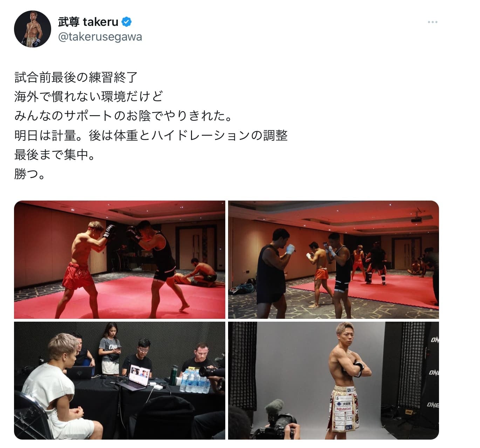Open the three-dot more options menu

(x=432, y=22)
